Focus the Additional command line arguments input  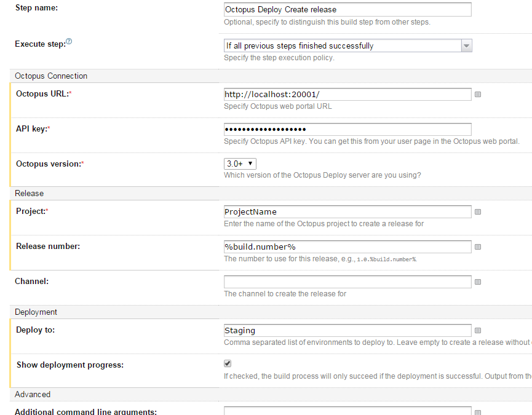(347, 411)
